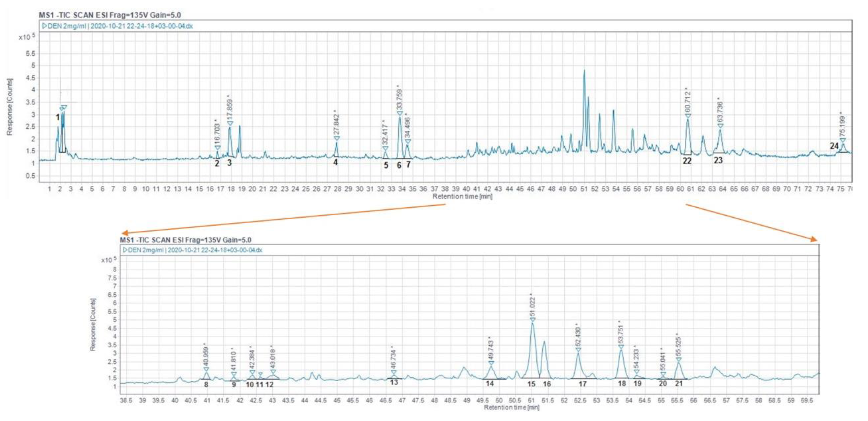The height and width of the screenshot is (421, 868).
Task: Click lower chromatogram file label DEN 2mg/ml
Action: (146, 250)
